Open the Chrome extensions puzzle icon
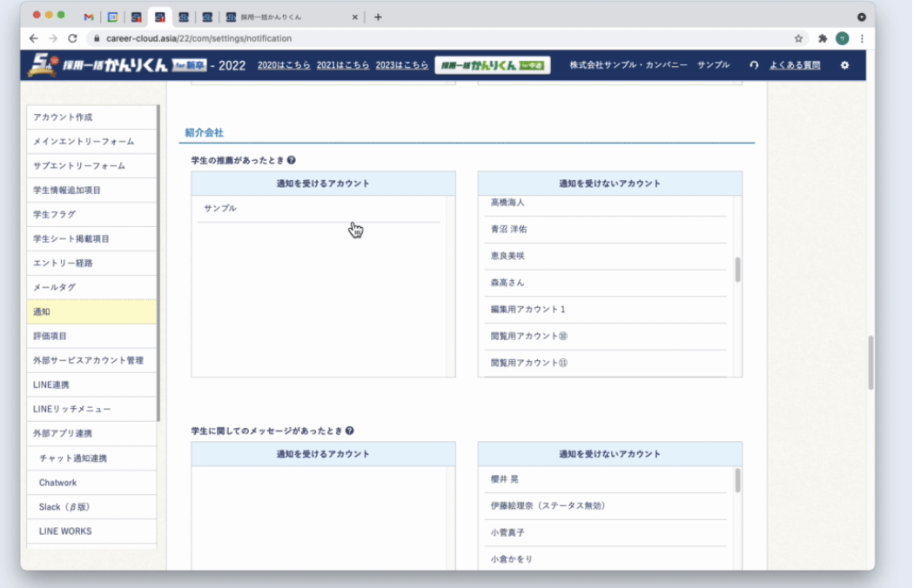The height and width of the screenshot is (588, 914). (x=823, y=38)
